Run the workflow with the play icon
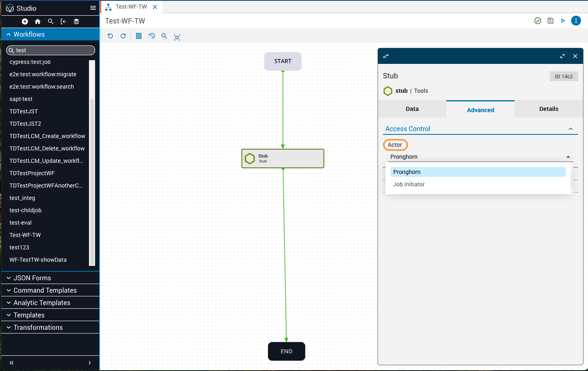Viewport: 588px width, 371px height. tap(563, 21)
